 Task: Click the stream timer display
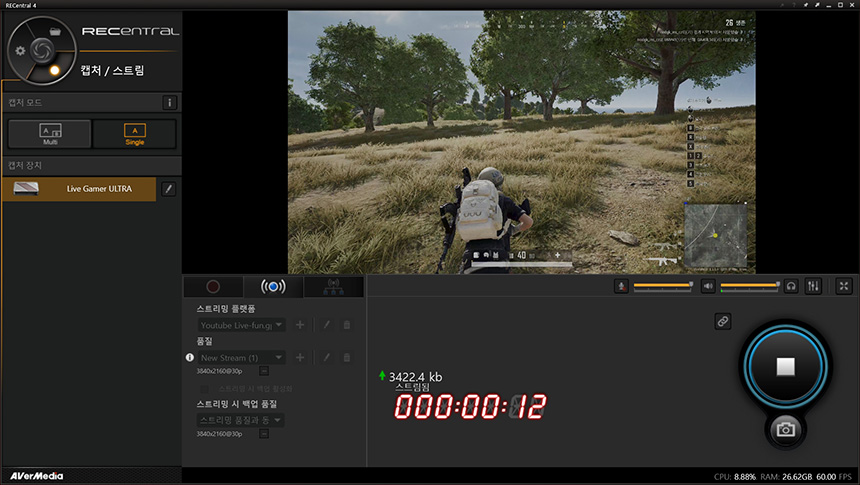pos(470,407)
